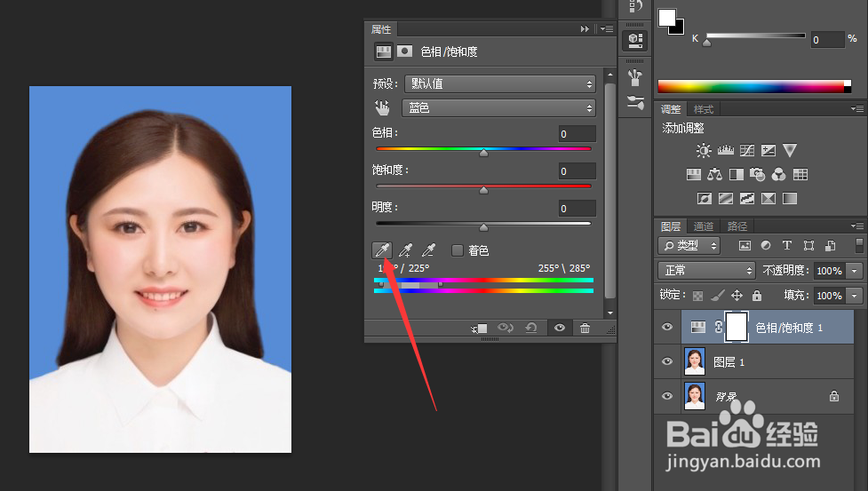Select the 图层 layers tab
Viewport: 868px width, 491px height.
[671, 226]
